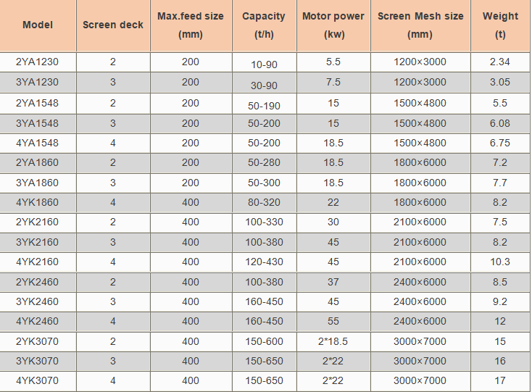Select motor power value 2*18.5
532x392 pixels.
(333, 341)
